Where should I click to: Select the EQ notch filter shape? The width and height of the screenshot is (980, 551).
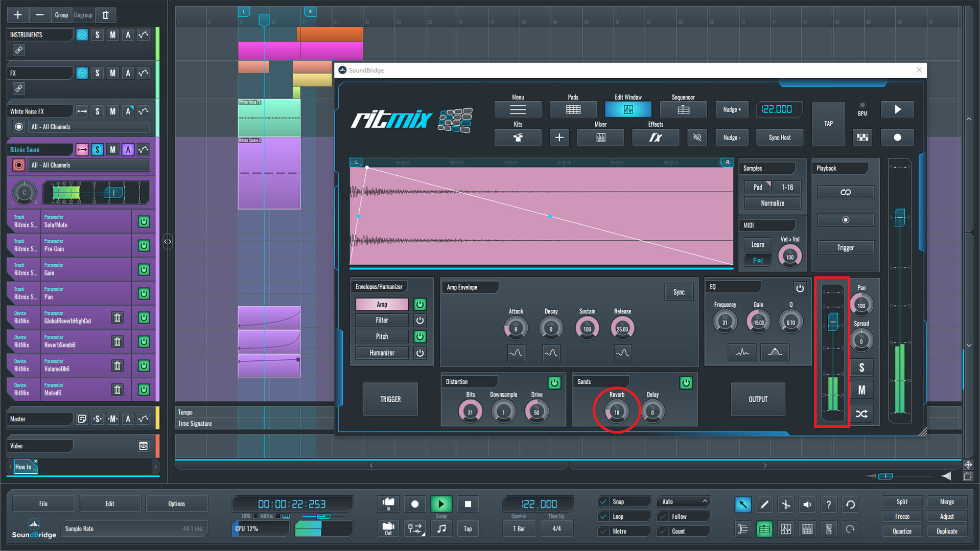point(742,352)
